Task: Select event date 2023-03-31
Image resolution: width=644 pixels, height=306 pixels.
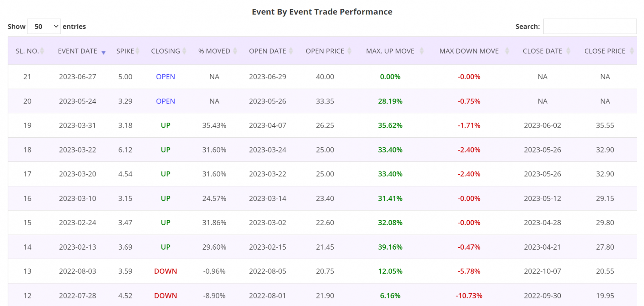Action: (x=78, y=126)
